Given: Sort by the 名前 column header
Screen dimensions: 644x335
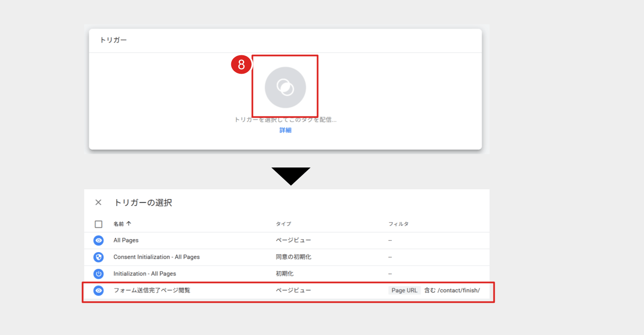Looking at the screenshot, I should click(x=118, y=224).
